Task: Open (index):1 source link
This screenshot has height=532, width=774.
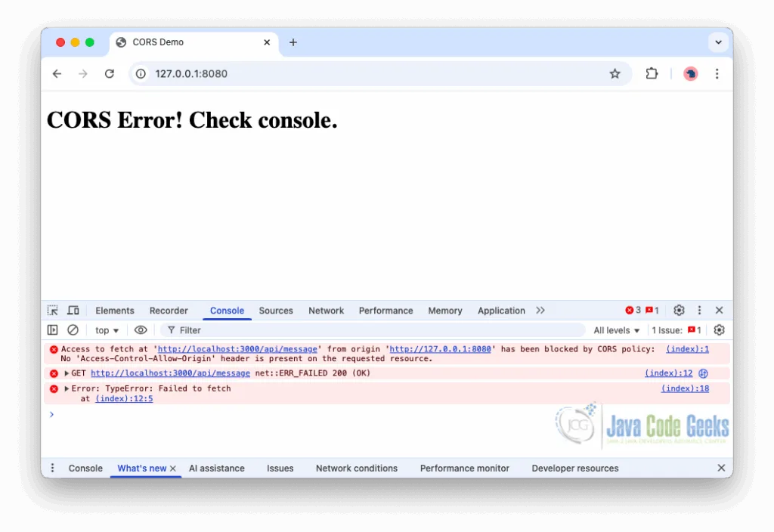Action: click(688, 349)
